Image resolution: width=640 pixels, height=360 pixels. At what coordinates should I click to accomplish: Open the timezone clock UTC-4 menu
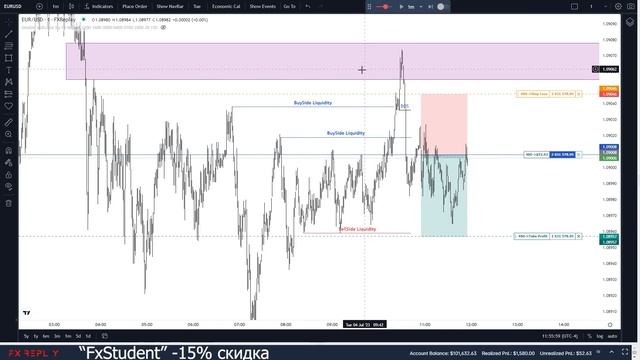[x=560, y=336]
